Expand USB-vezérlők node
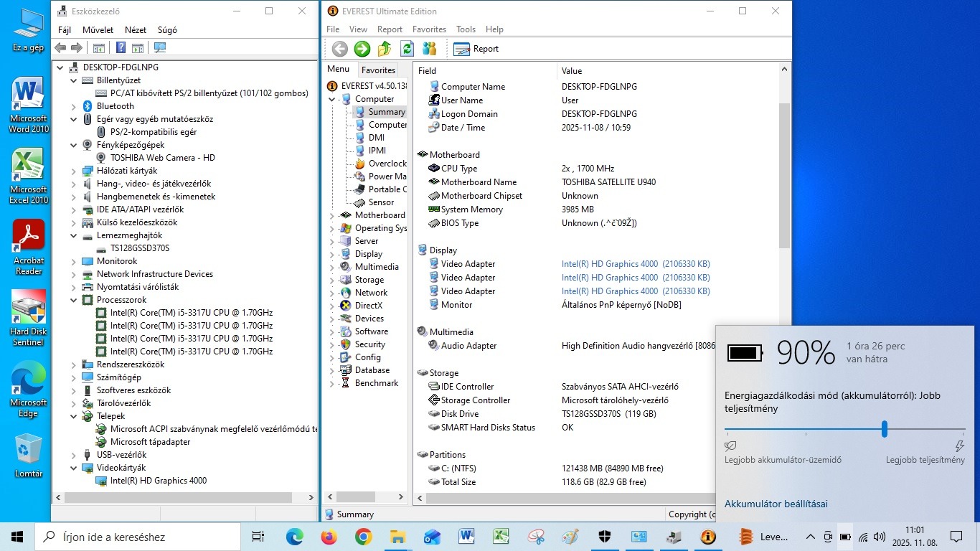 coord(74,455)
